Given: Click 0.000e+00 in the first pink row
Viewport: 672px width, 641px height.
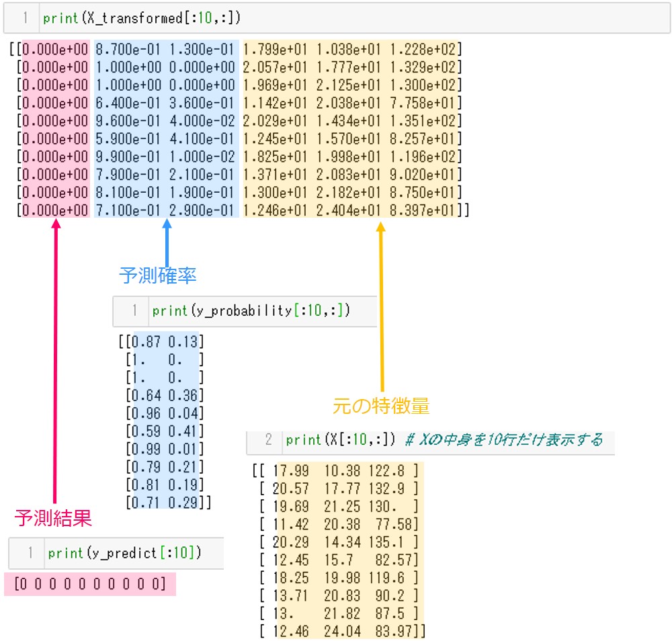Looking at the screenshot, I should coord(54,49).
